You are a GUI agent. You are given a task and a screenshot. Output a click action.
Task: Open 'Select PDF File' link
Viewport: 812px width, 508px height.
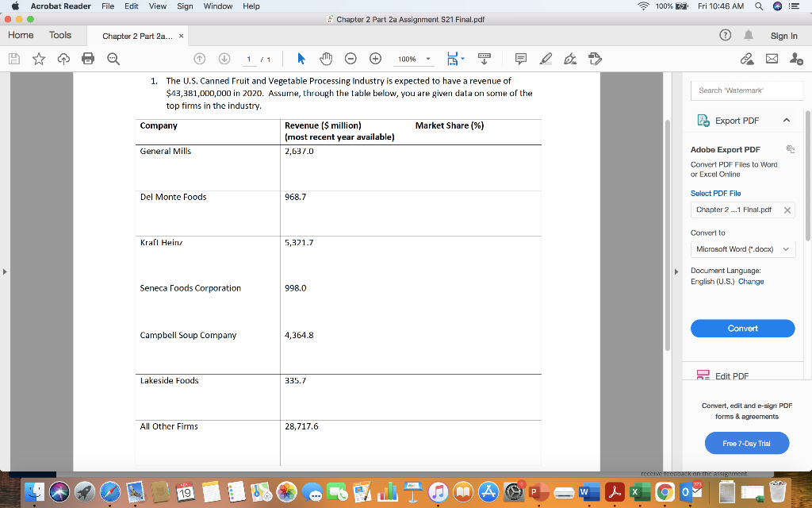(716, 193)
